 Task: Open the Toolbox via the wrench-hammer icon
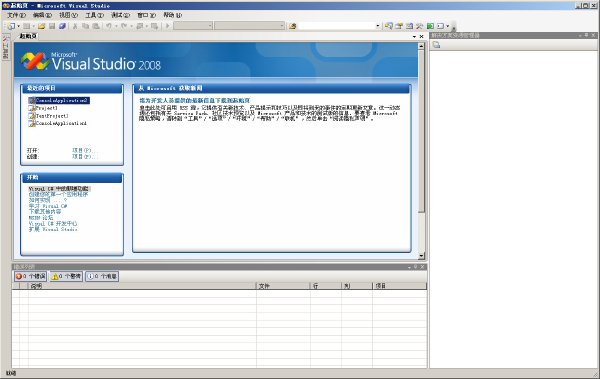pyautogui.click(x=420, y=26)
